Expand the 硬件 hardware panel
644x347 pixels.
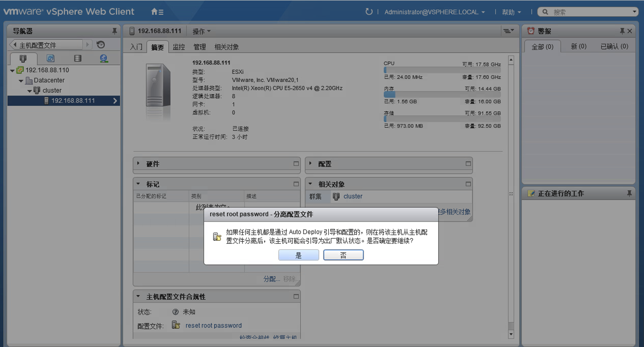[139, 164]
